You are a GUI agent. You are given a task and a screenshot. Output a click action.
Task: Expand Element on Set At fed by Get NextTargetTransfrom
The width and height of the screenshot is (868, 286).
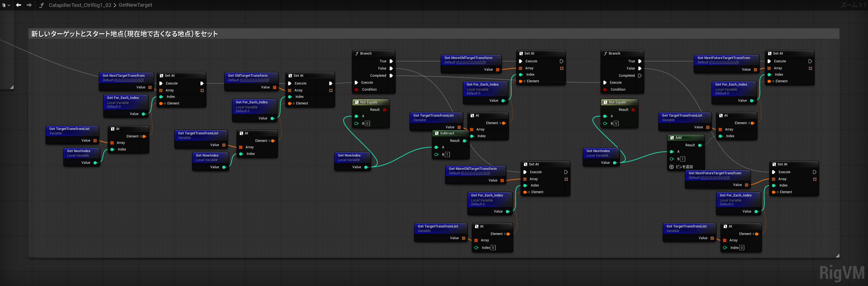[165, 103]
